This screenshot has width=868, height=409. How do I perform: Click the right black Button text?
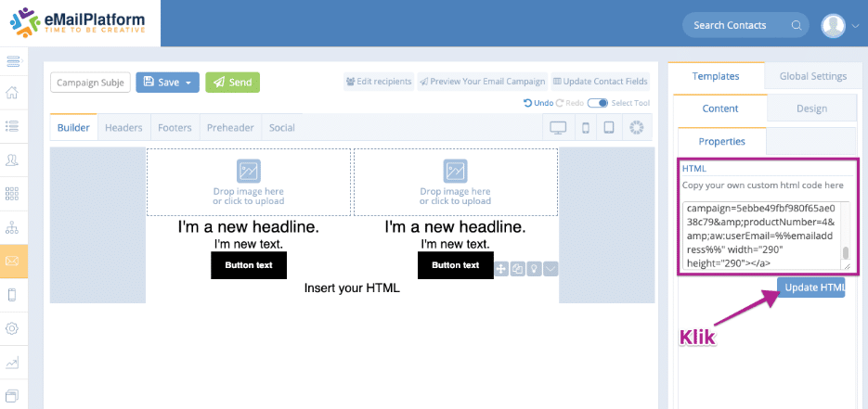click(456, 265)
